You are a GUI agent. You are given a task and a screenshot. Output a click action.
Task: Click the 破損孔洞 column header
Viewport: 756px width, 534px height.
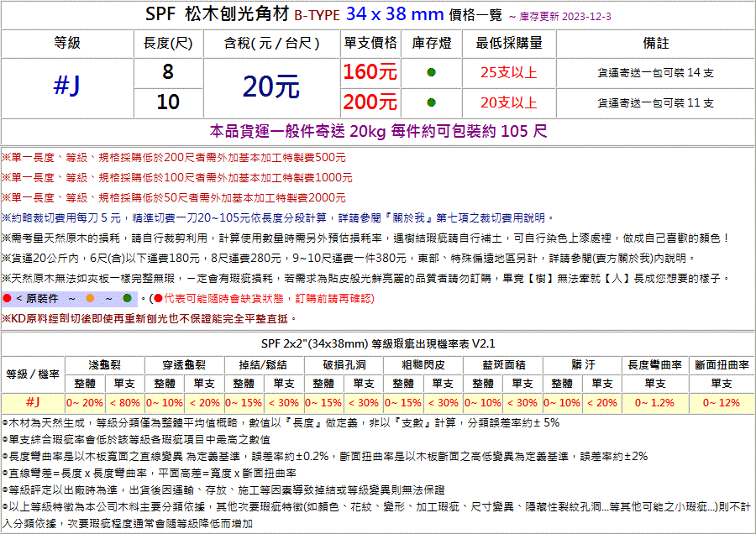[x=344, y=365]
